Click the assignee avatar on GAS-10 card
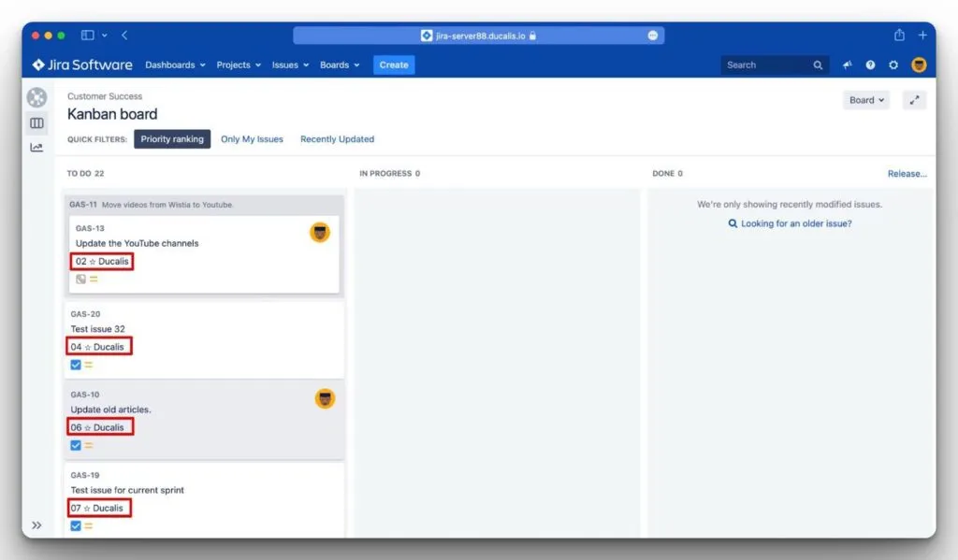The image size is (958, 560). pos(324,397)
